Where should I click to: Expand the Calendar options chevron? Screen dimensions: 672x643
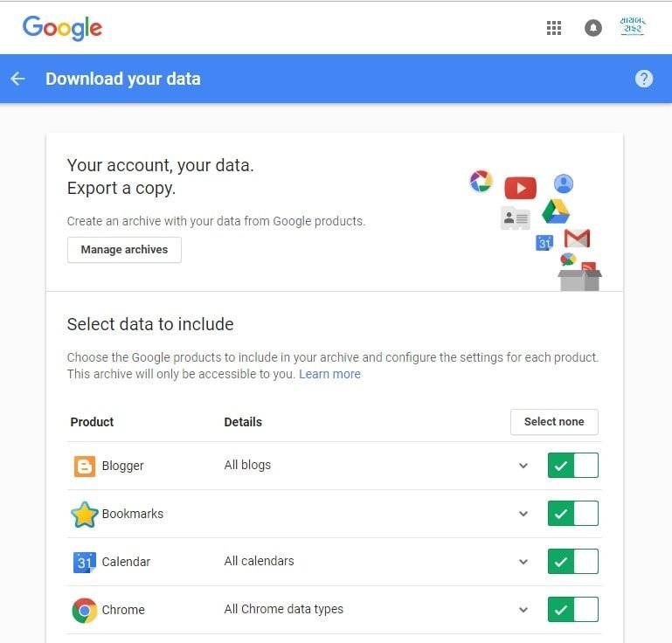pyautogui.click(x=523, y=562)
